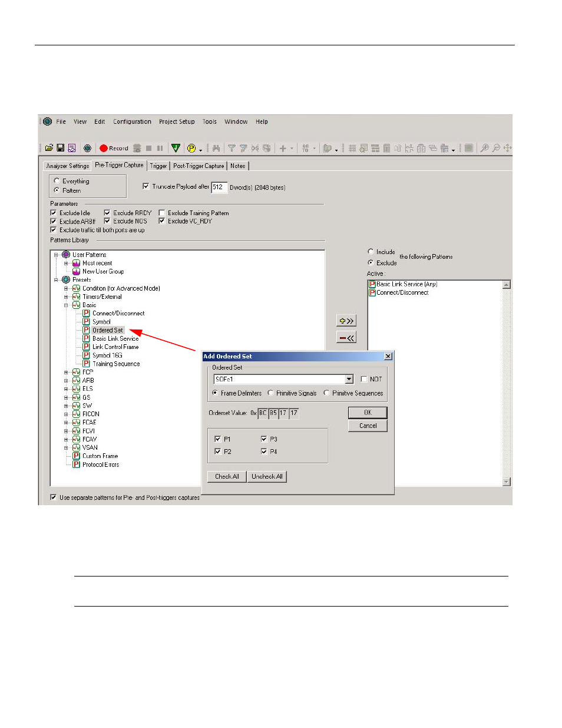Click the open folder toolbar icon
The image size is (562, 728).
coord(49,148)
